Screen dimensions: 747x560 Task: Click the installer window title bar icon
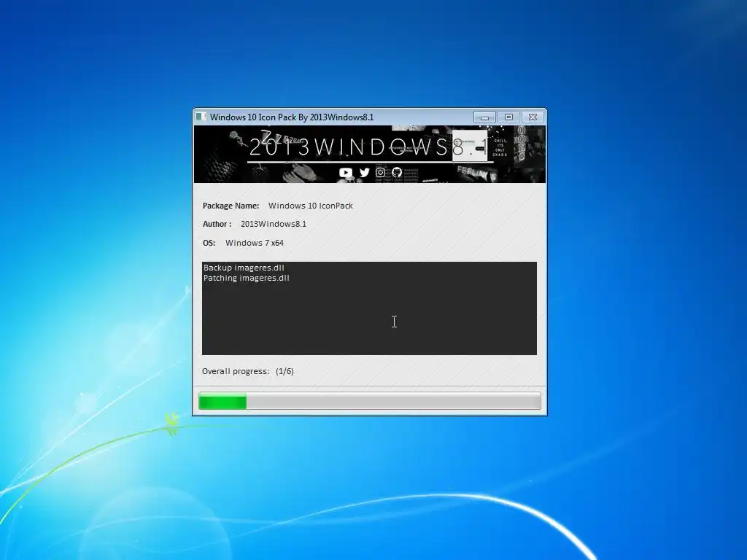click(201, 117)
